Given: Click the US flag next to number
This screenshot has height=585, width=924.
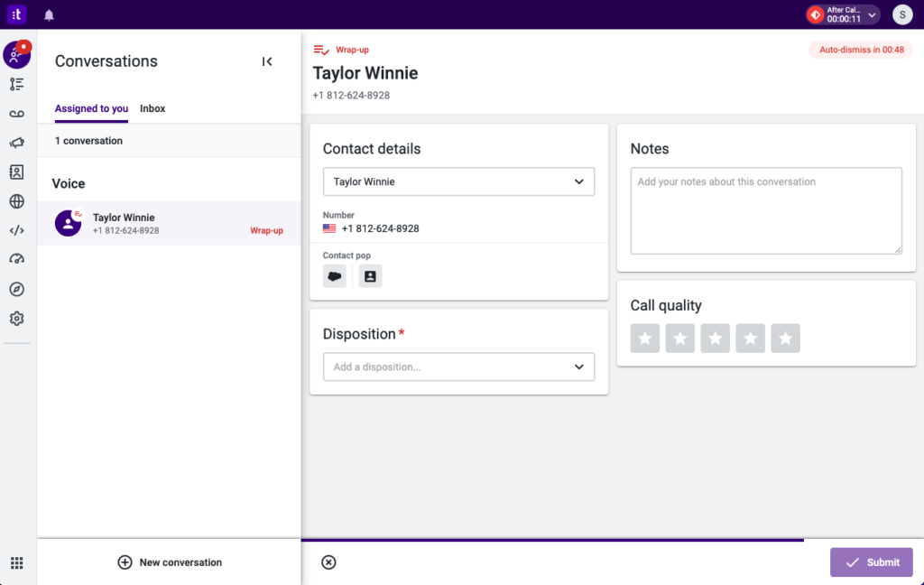Looking at the screenshot, I should (x=329, y=228).
